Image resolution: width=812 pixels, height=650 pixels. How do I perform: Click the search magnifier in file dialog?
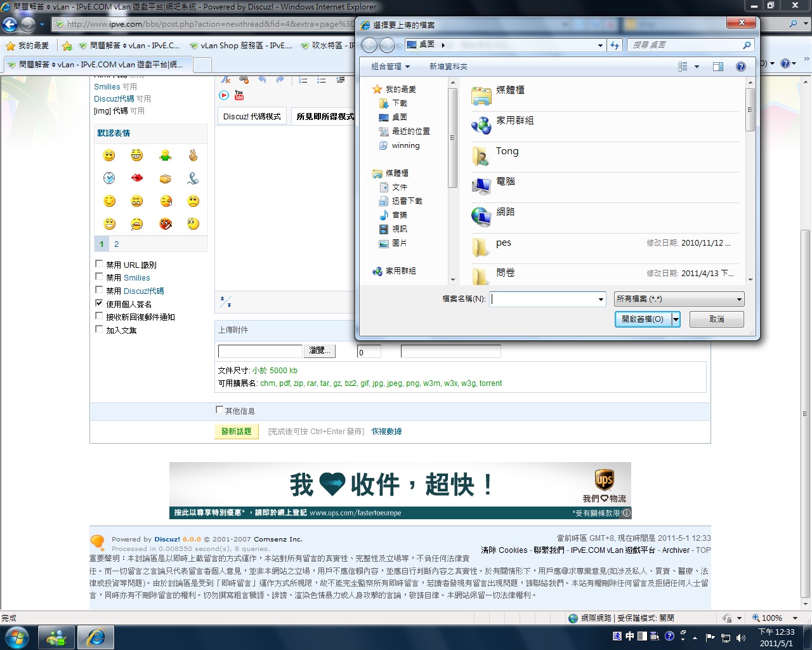click(x=747, y=45)
